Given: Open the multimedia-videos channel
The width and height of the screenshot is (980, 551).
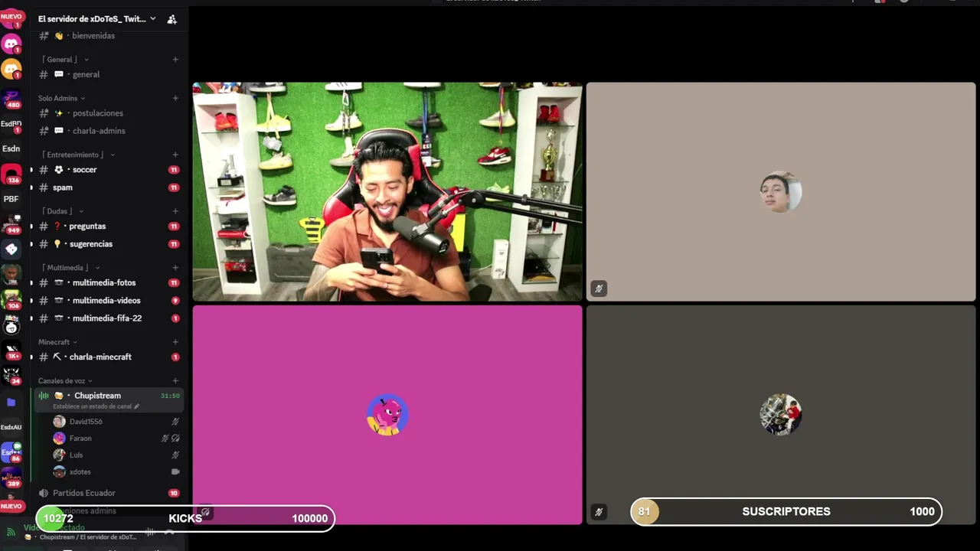Looking at the screenshot, I should 109,301.
